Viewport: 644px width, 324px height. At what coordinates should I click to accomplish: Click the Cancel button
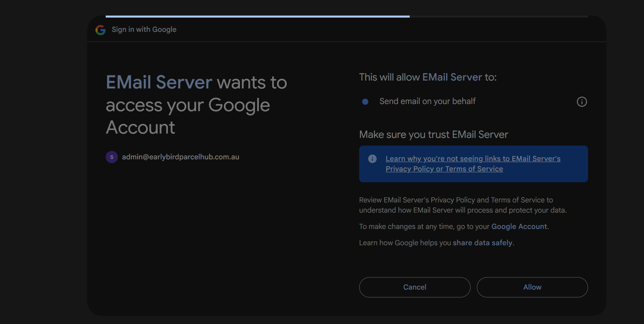click(x=415, y=287)
